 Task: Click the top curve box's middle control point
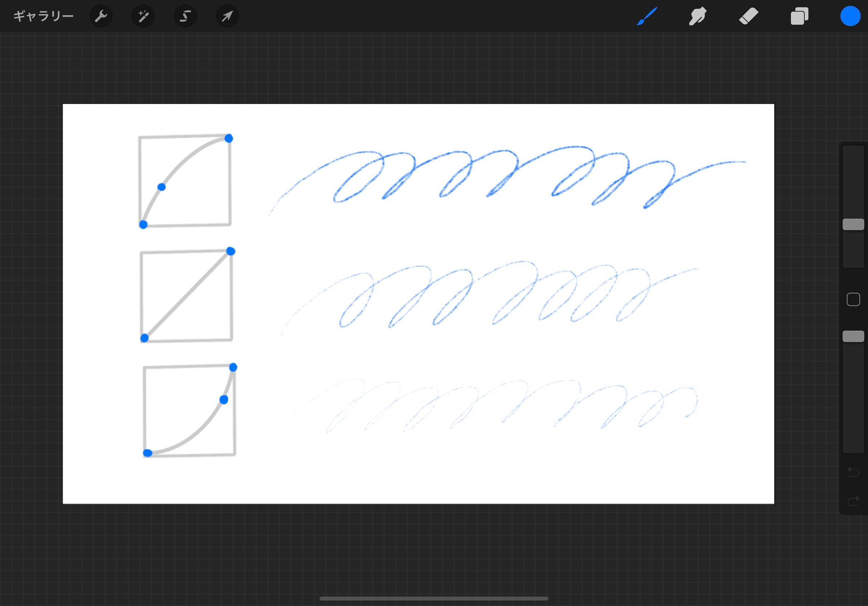click(161, 187)
